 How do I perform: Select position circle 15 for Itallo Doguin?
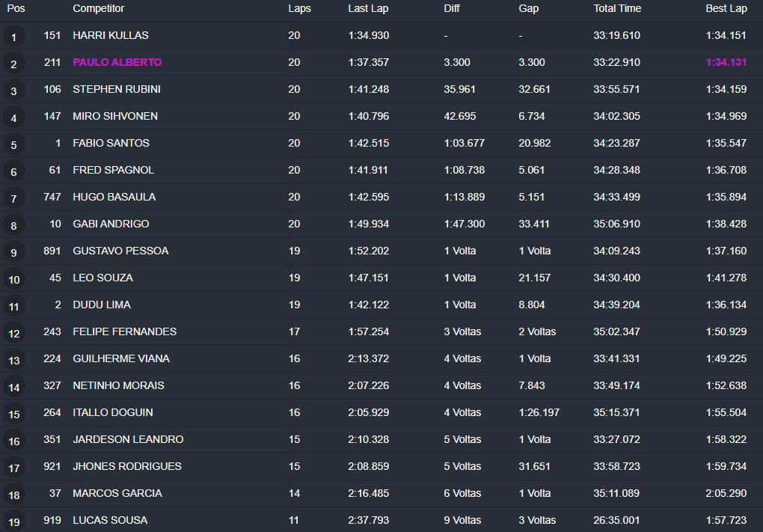(x=13, y=415)
